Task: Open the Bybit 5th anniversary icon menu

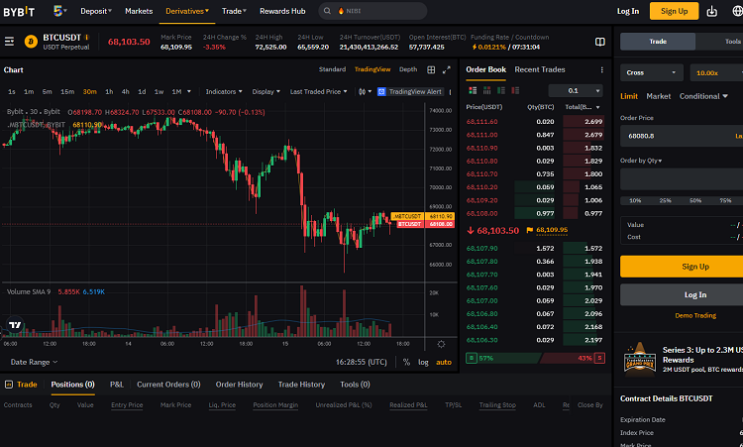Action: tap(59, 11)
